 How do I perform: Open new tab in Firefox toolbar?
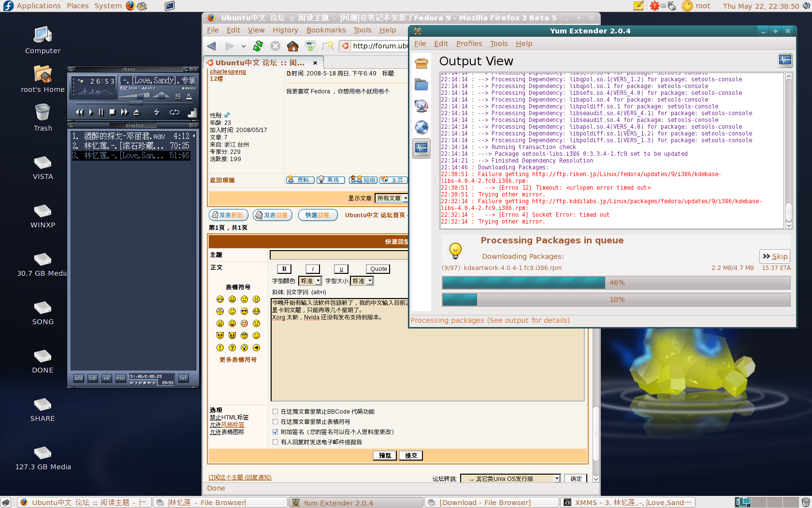tap(328, 46)
